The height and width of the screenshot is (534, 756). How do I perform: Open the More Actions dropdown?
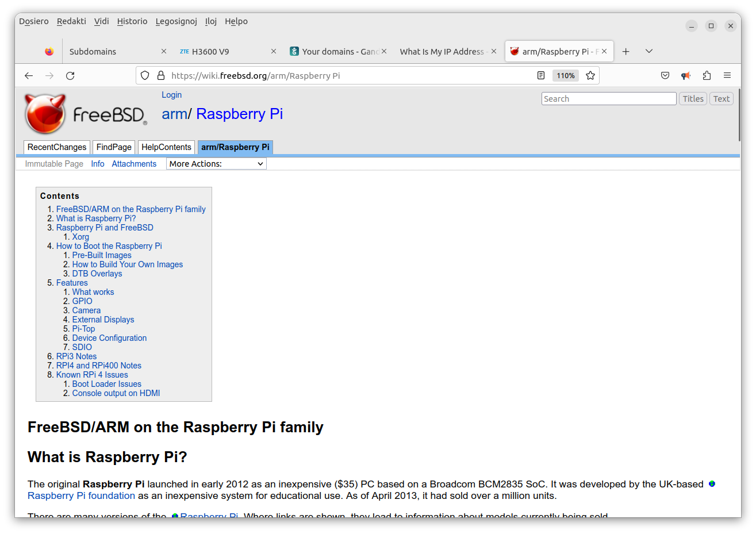coord(216,164)
